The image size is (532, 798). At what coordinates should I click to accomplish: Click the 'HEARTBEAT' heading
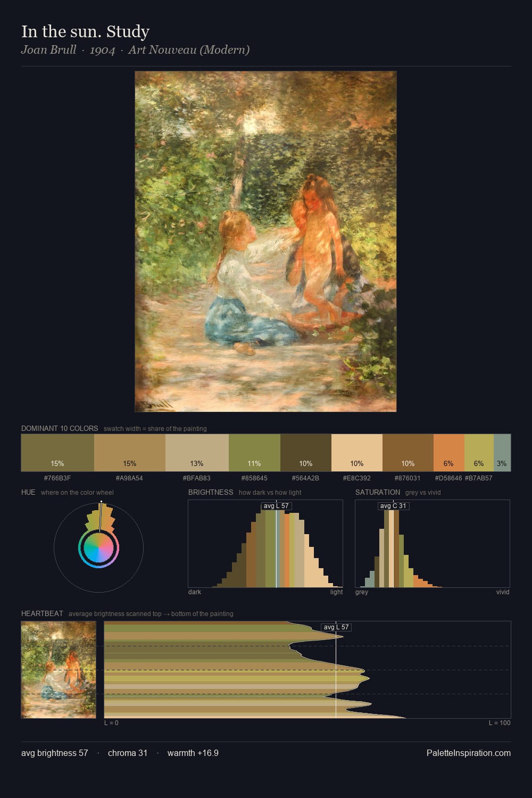pyautogui.click(x=42, y=613)
